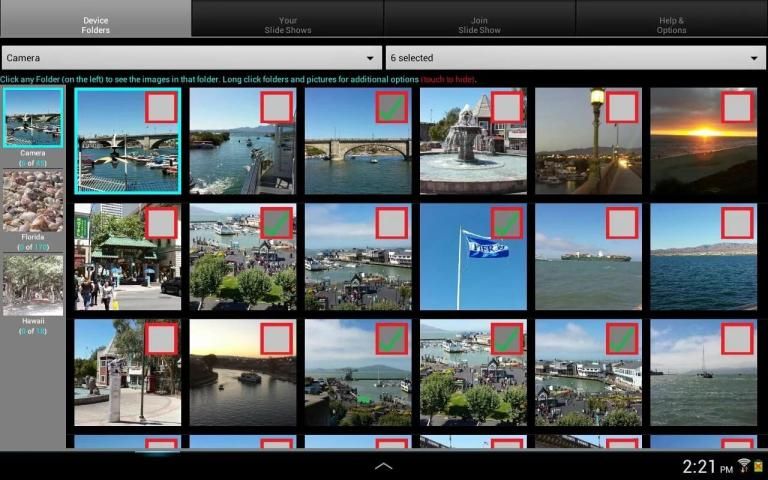The width and height of the screenshot is (768, 480).
Task: Tap the red touch to hide link
Action: (447, 79)
